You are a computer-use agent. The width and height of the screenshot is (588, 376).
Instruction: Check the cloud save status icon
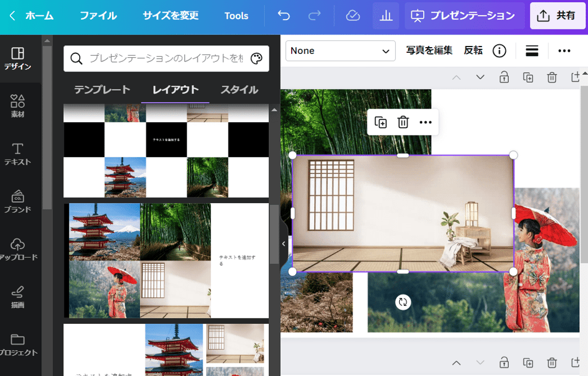click(353, 15)
